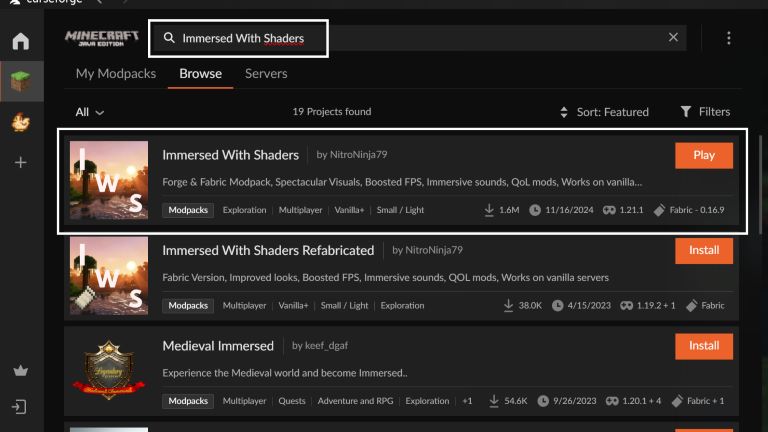Image resolution: width=768 pixels, height=432 pixels.
Task: Select the Minecraft grass block game icon
Action: pyautogui.click(x=21, y=81)
